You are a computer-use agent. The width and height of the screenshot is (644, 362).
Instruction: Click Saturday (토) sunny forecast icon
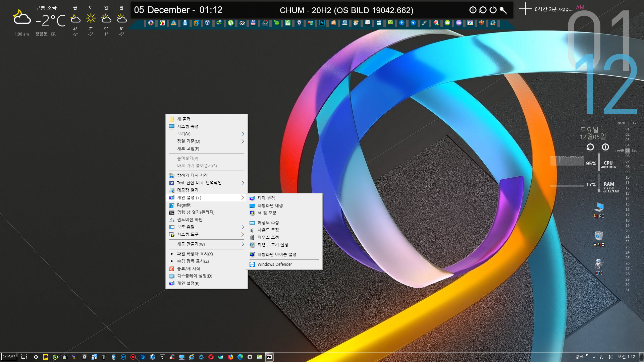pos(91,18)
